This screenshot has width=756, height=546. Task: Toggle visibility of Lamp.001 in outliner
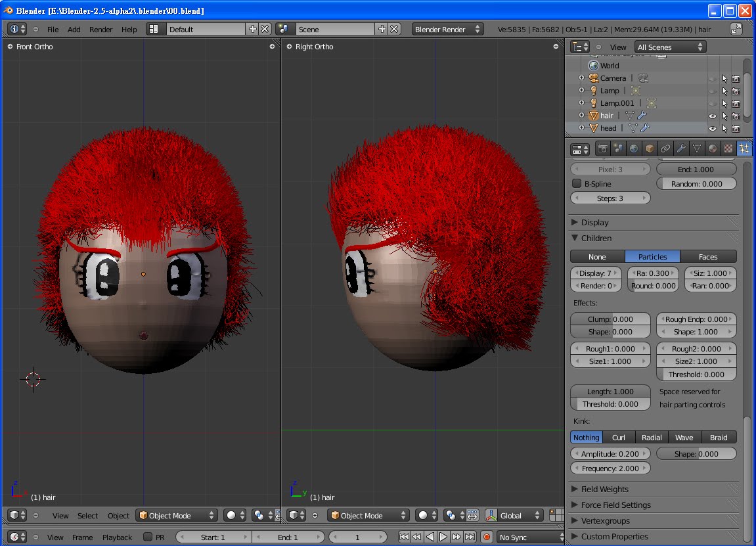[712, 104]
